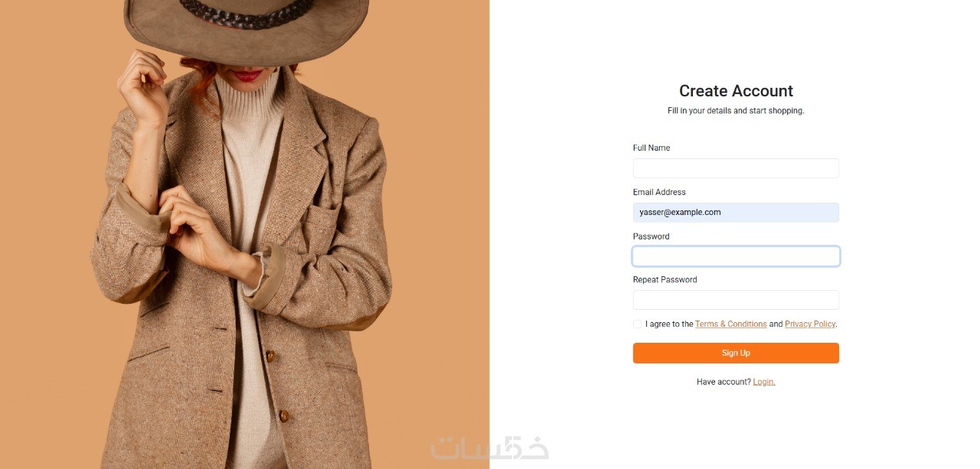
Task: Click the Password label text
Action: click(x=651, y=236)
